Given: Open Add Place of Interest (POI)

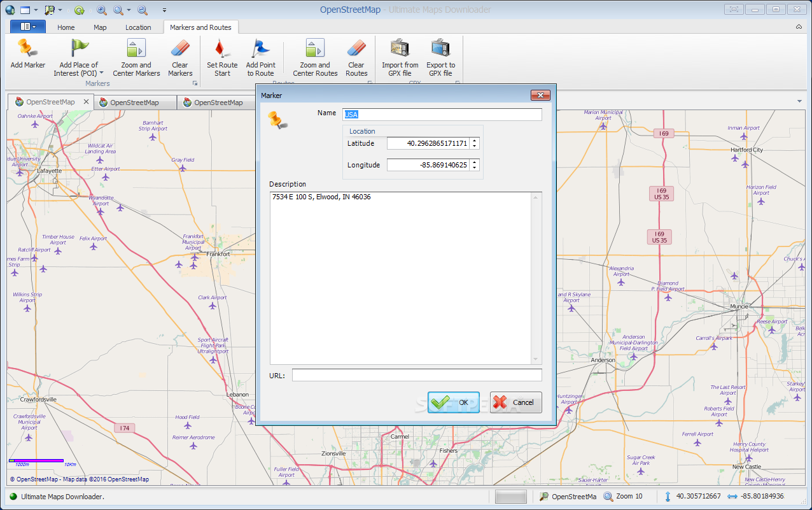Looking at the screenshot, I should (79, 57).
